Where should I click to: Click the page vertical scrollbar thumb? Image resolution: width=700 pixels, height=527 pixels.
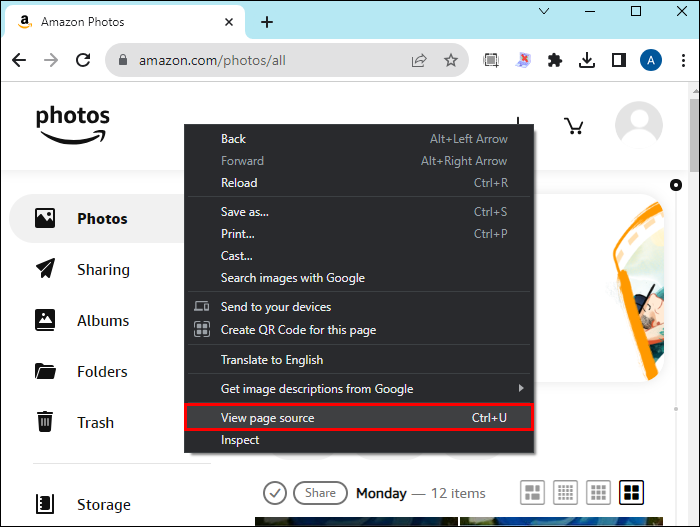click(695, 134)
